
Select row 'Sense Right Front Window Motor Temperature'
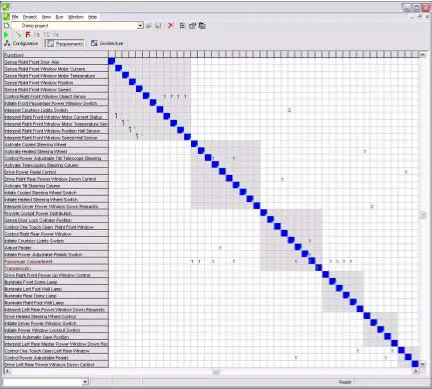tap(56, 76)
